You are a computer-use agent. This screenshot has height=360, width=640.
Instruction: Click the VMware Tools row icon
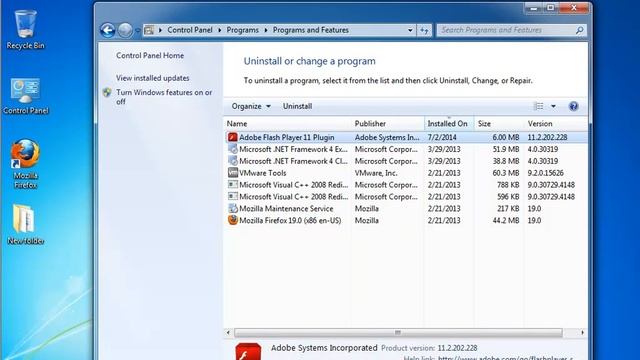point(233,173)
